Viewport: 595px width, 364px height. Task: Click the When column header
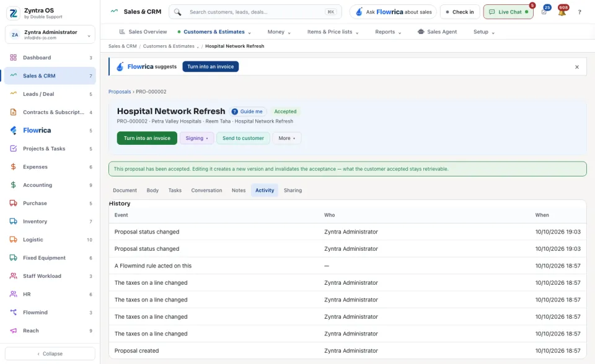542,215
